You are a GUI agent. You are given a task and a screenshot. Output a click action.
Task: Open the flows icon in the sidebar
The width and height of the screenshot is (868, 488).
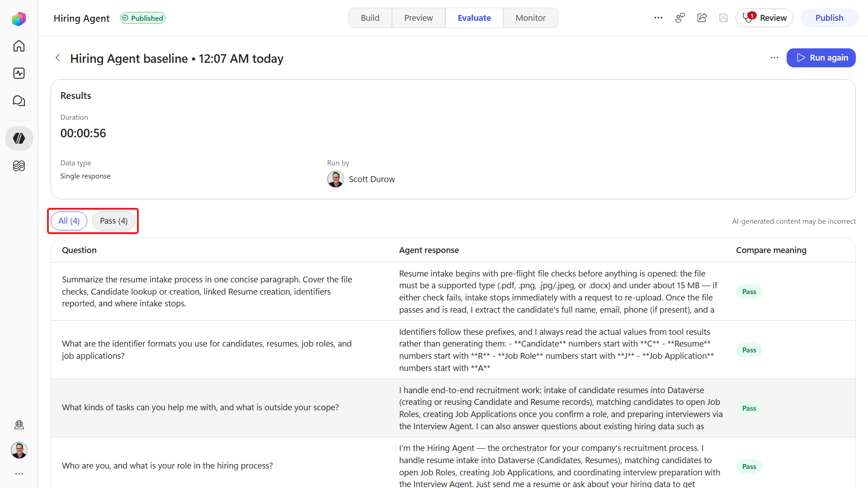(x=19, y=166)
